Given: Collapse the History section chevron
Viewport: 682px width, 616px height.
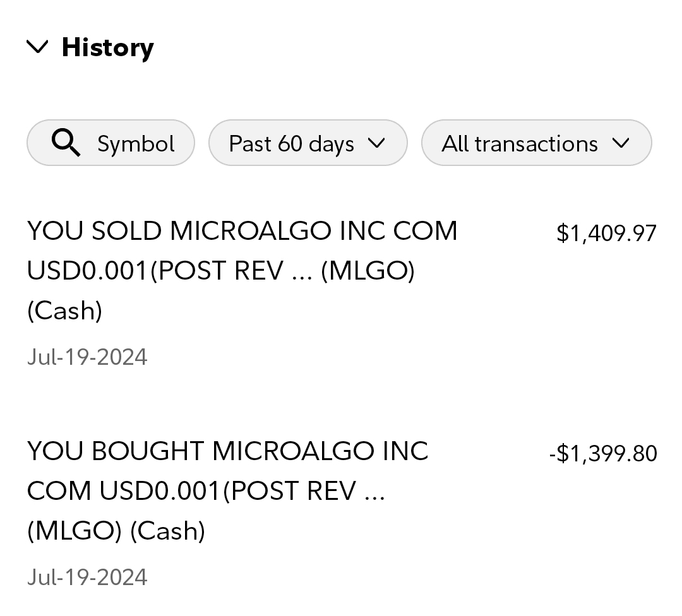Looking at the screenshot, I should coord(38,47).
